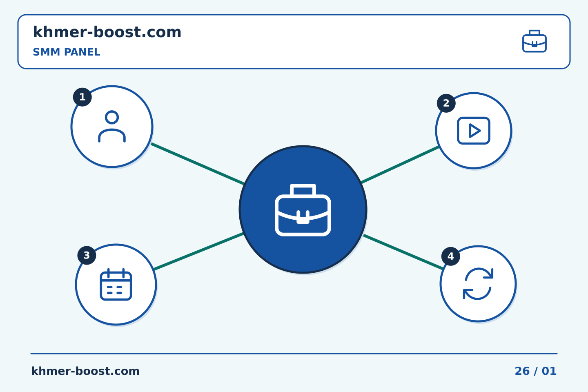
Task: Select the calendar schedule node icon
Action: coord(116,285)
